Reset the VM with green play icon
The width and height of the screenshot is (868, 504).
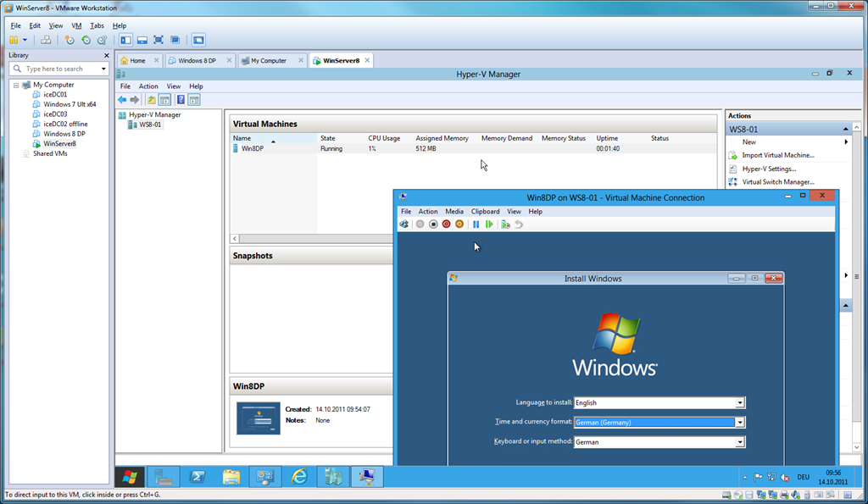[489, 224]
